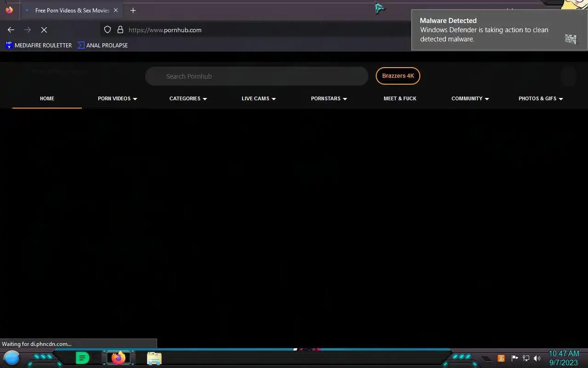This screenshot has width=588, height=368.
Task: Expand the LIVE CAMS dropdown menu
Action: pos(259,98)
